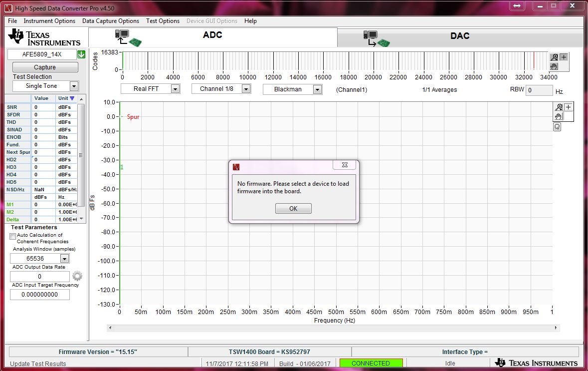The height and width of the screenshot is (371, 588).
Task: Click the plot horizontal scrollbar left arrow
Action: [x=110, y=328]
